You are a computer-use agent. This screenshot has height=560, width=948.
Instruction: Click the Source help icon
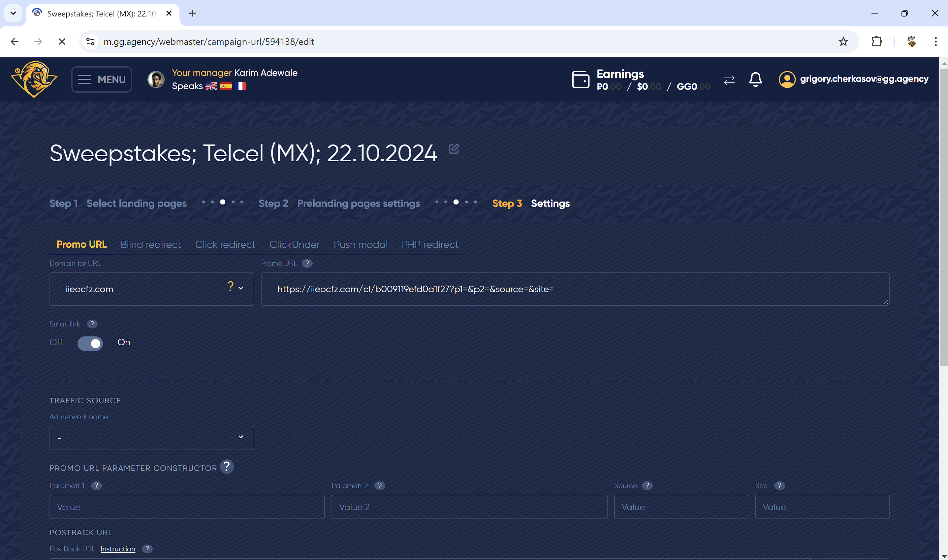tap(647, 486)
